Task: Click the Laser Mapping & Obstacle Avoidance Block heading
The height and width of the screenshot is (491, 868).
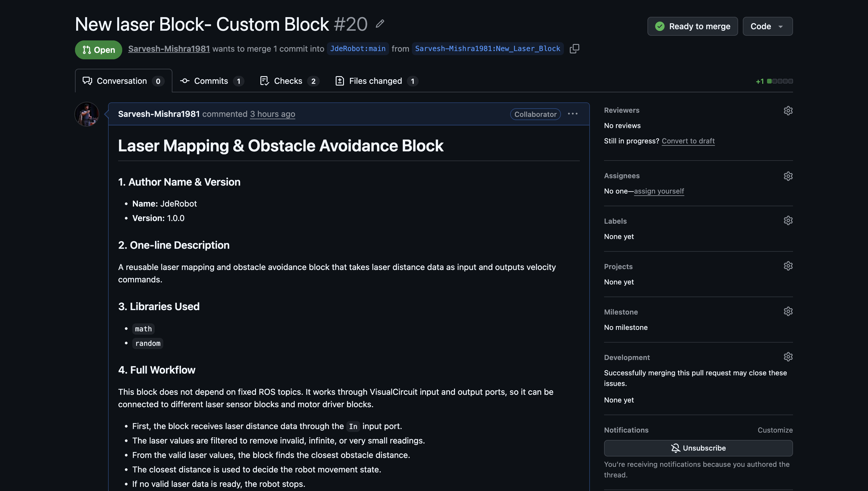Action: coord(280,146)
